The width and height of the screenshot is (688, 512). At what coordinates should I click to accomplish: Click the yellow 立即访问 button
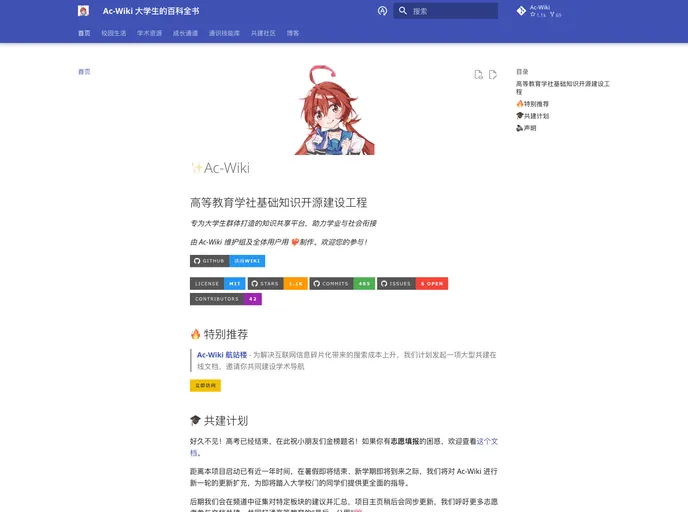pos(205,386)
